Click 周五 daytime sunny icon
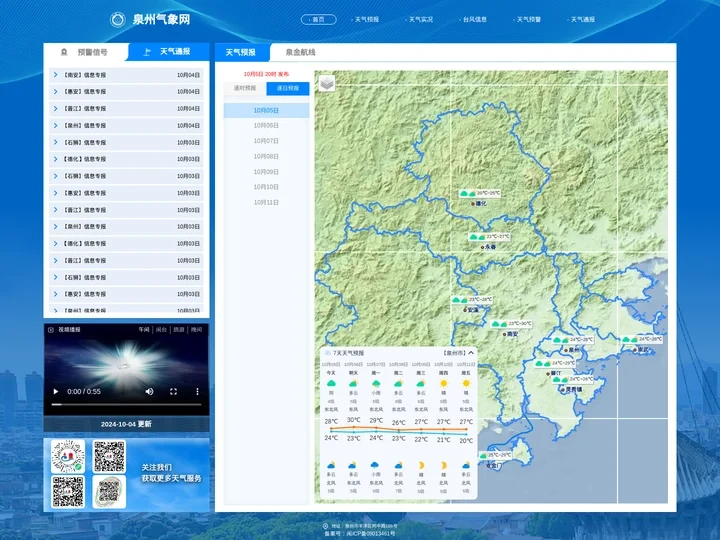Screen dimensions: 720x540 (x=466, y=383)
